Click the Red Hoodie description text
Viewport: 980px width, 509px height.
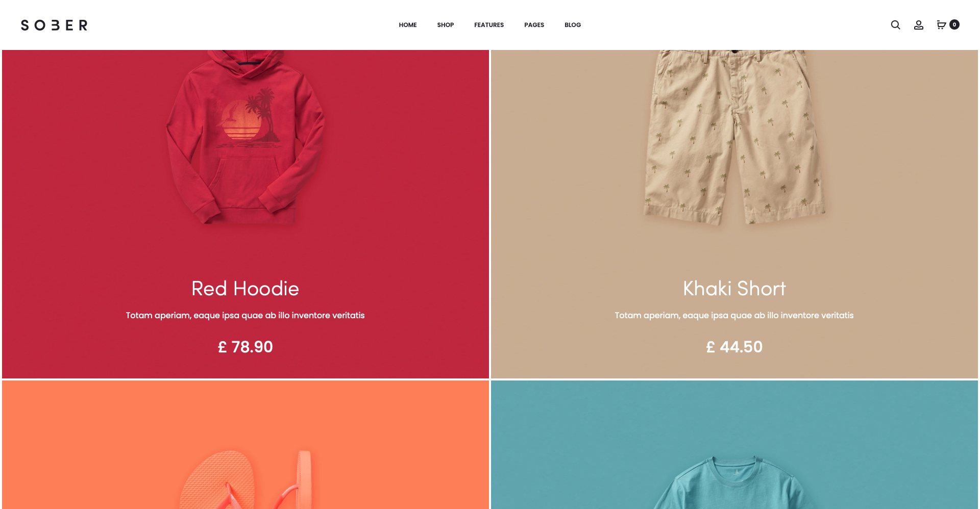(246, 315)
